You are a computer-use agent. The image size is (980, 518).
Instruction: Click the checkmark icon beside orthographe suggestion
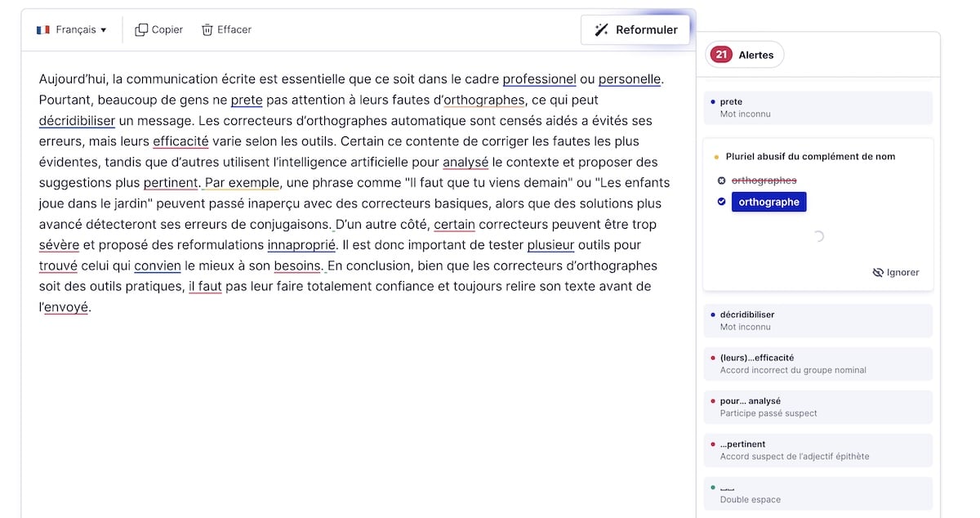click(721, 202)
